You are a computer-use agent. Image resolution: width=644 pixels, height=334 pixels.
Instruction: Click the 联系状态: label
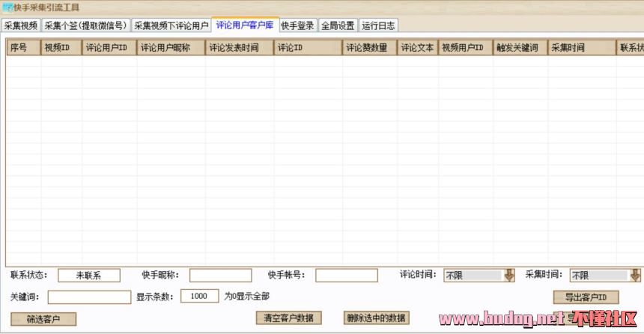[28, 275]
